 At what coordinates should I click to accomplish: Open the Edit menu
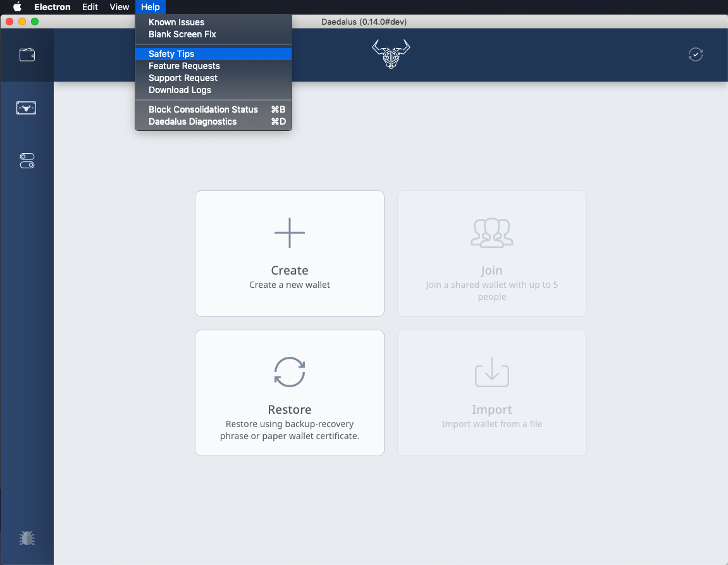(x=90, y=7)
